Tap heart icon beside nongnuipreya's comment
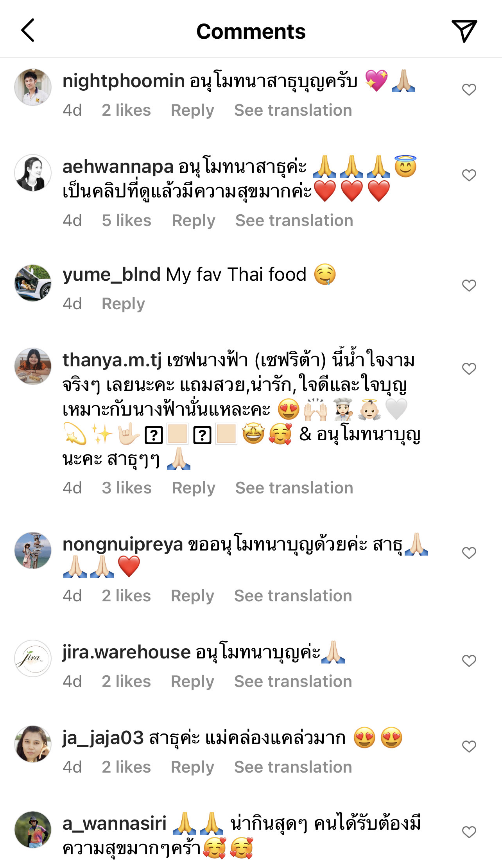 [x=469, y=553]
